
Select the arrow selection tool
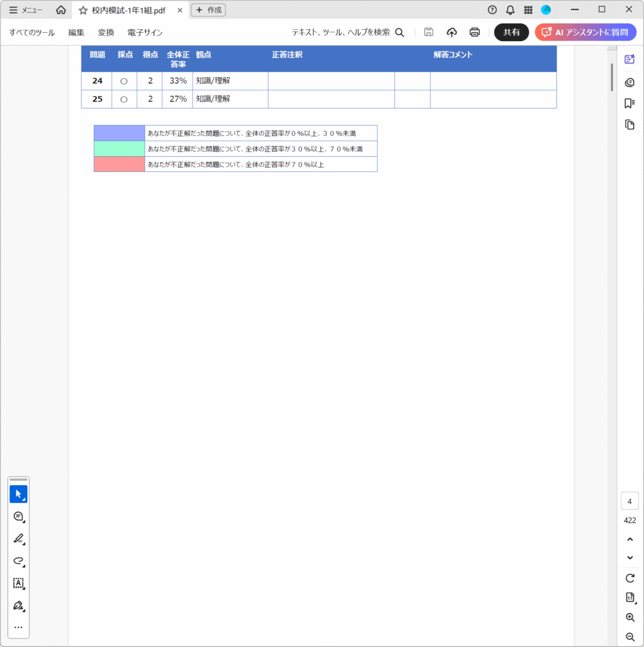18,493
